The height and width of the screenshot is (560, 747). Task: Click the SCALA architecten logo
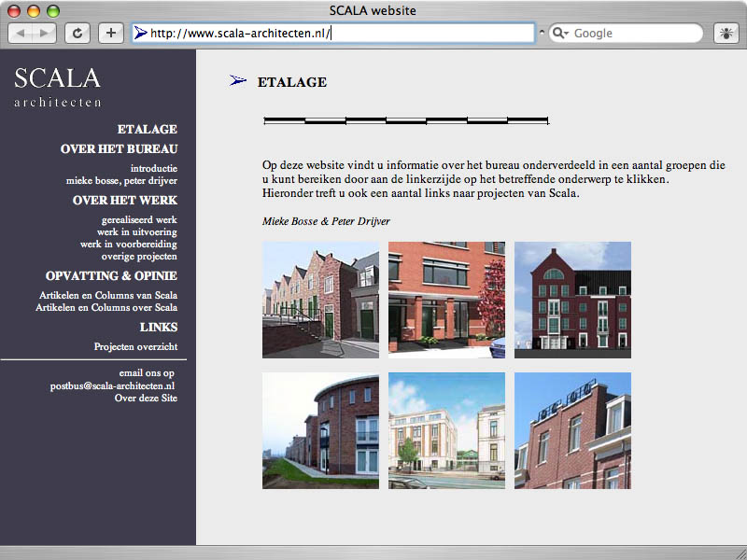point(58,87)
